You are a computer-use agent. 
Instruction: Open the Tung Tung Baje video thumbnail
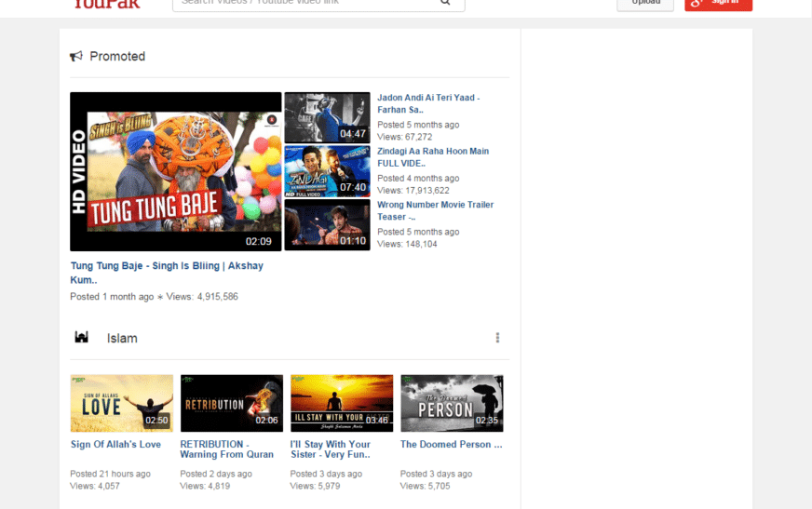coord(176,172)
